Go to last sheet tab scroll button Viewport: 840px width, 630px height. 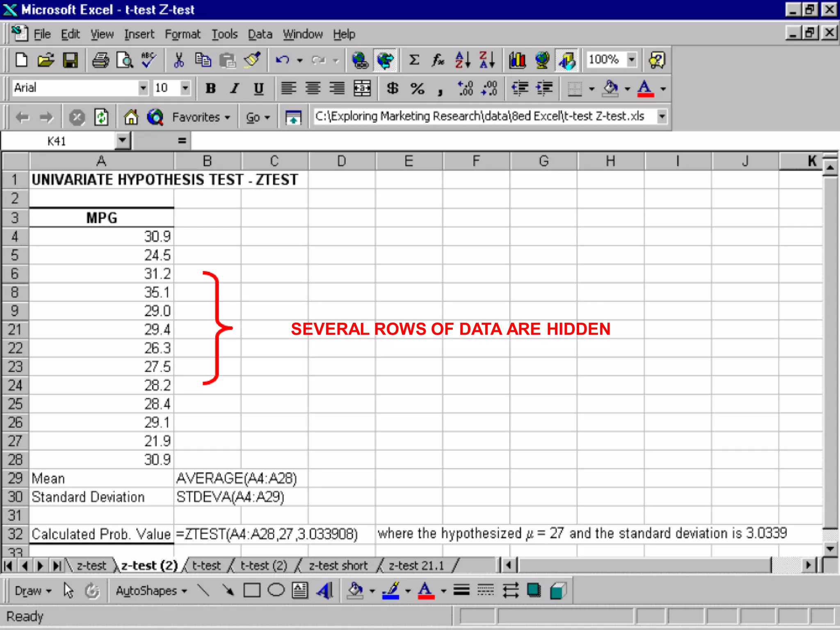click(57, 566)
